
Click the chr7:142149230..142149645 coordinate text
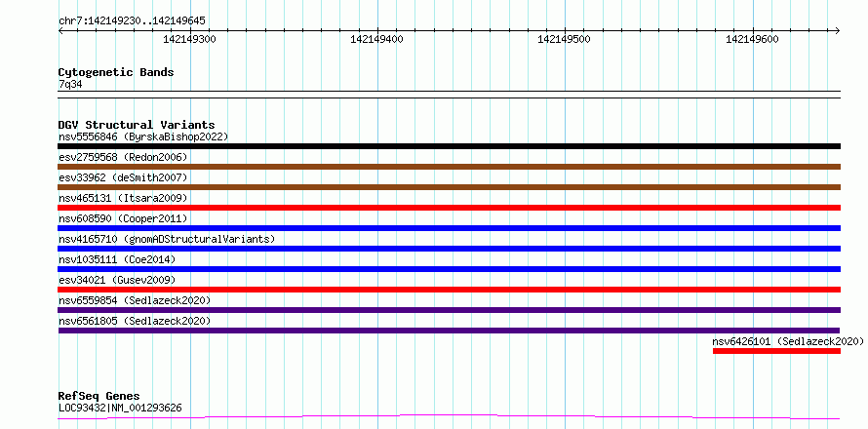(x=132, y=21)
